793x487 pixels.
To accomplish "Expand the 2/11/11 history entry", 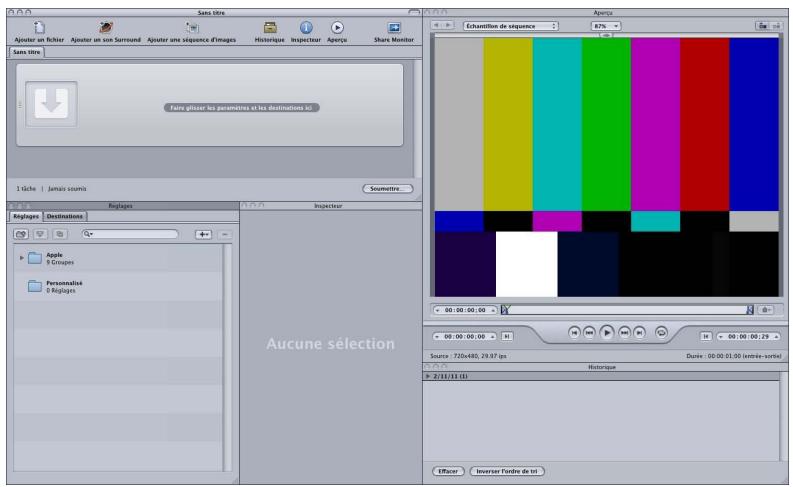I will (429, 376).
